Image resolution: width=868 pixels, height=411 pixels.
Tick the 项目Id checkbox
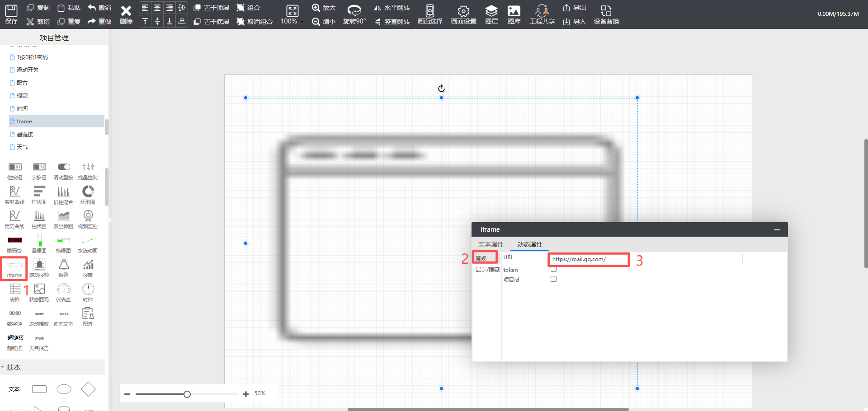(x=553, y=279)
